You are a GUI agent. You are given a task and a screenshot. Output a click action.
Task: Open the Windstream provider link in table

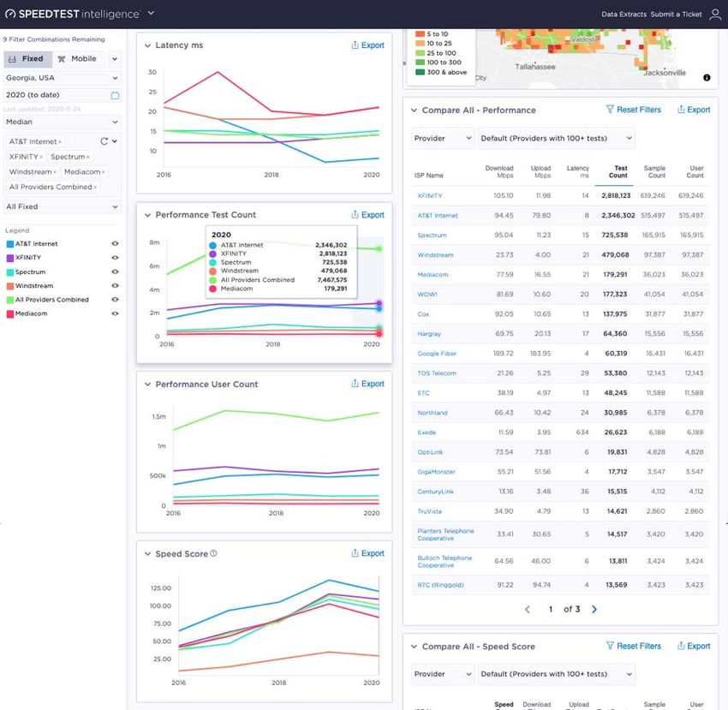(x=435, y=255)
